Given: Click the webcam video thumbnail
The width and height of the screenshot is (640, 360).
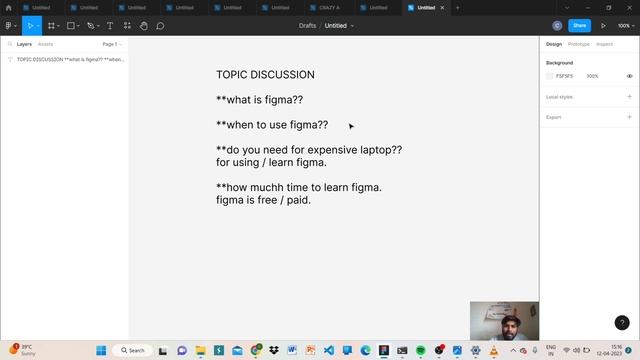Looking at the screenshot, I should [x=504, y=321].
